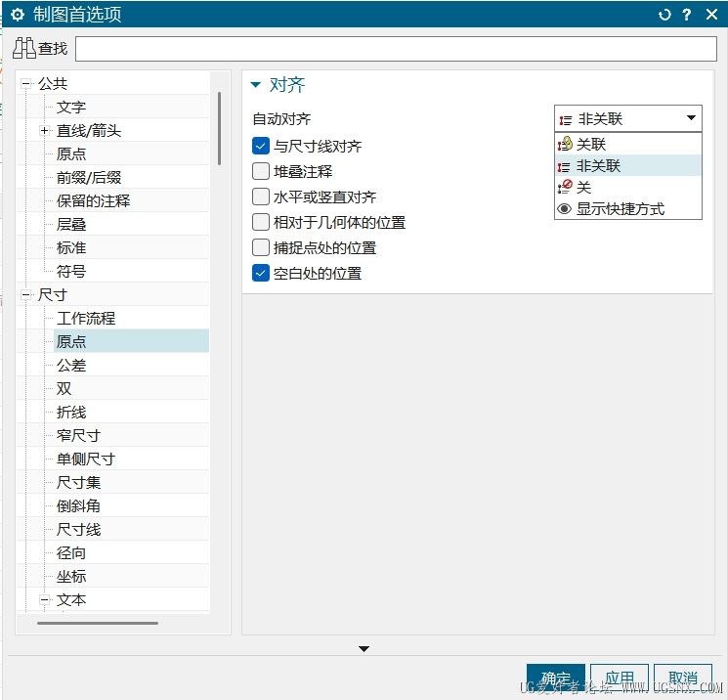Select 尺寸线 in the tree
This screenshot has height=700, width=728.
point(78,530)
